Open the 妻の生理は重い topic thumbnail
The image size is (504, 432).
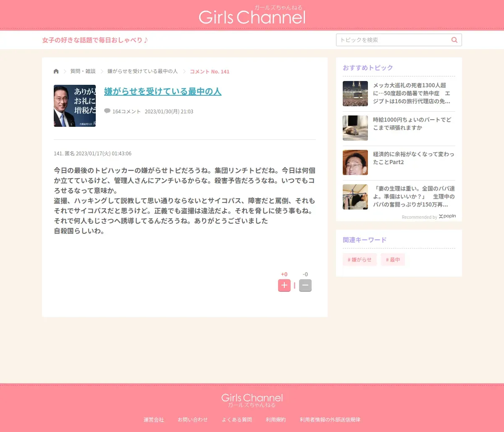click(x=355, y=197)
